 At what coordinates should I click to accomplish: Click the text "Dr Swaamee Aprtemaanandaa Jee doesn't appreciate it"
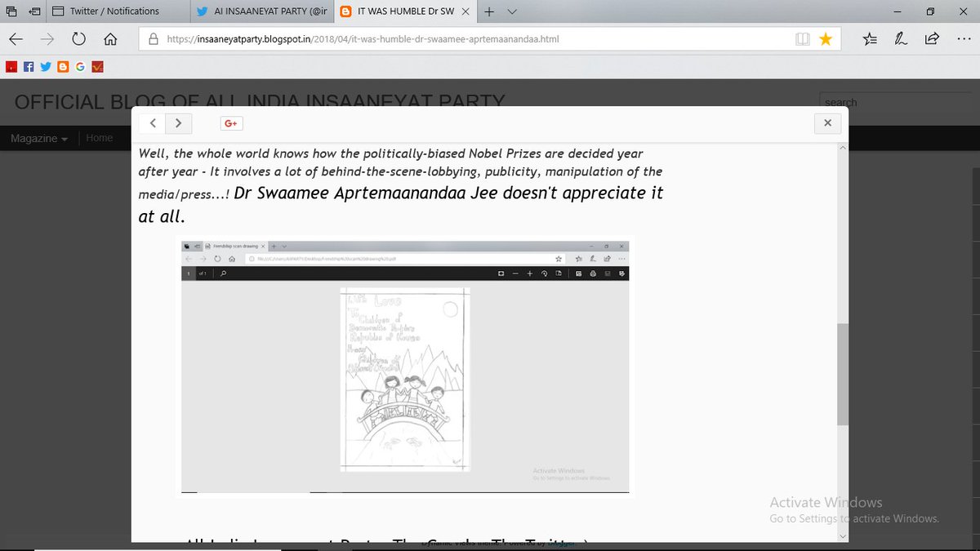[x=448, y=193]
